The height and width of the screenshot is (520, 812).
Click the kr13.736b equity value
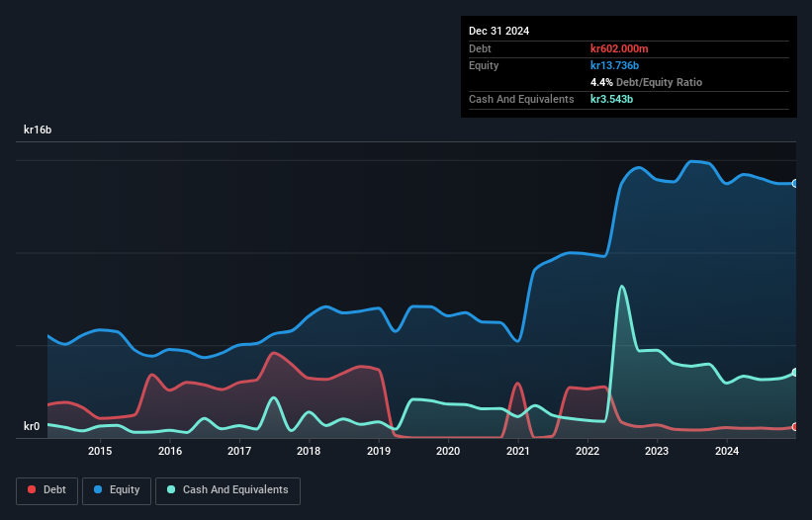point(614,65)
